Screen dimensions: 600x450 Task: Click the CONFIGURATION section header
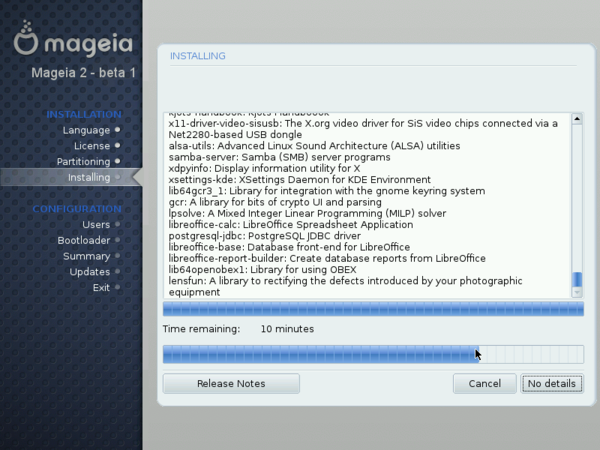click(x=77, y=209)
